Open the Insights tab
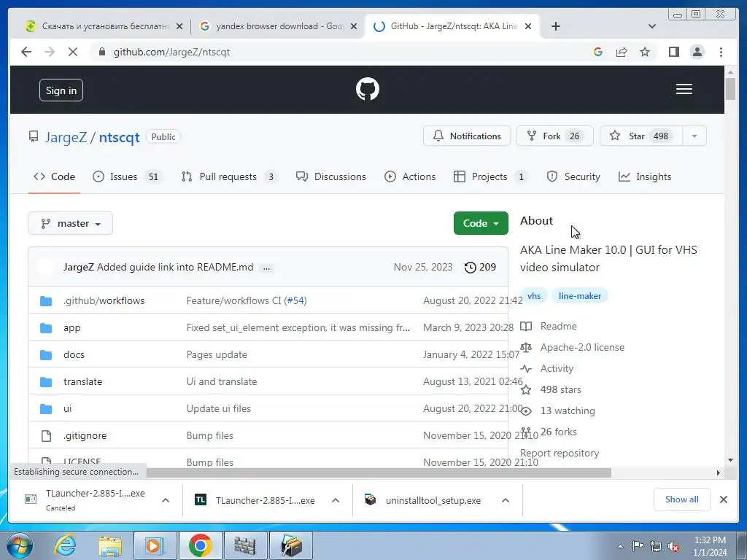This screenshot has width=747, height=560. point(645,176)
